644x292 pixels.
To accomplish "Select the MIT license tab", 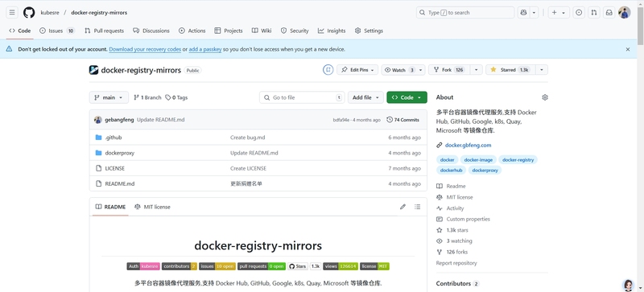I will pyautogui.click(x=152, y=207).
